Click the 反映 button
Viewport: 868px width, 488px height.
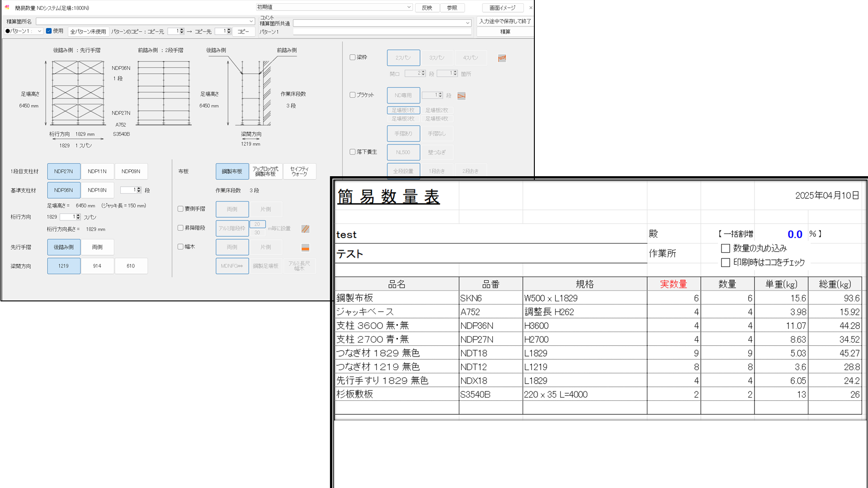[427, 8]
